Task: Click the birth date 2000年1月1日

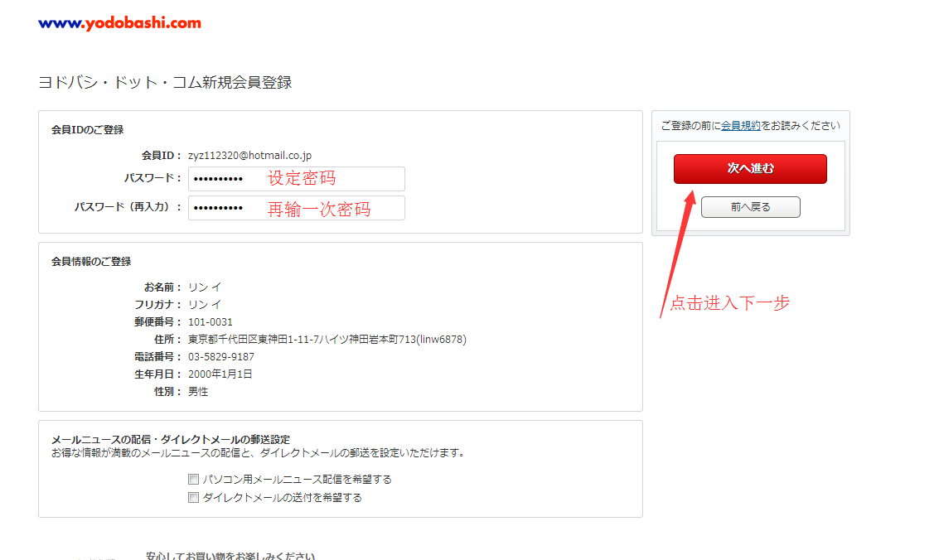Action: point(220,374)
